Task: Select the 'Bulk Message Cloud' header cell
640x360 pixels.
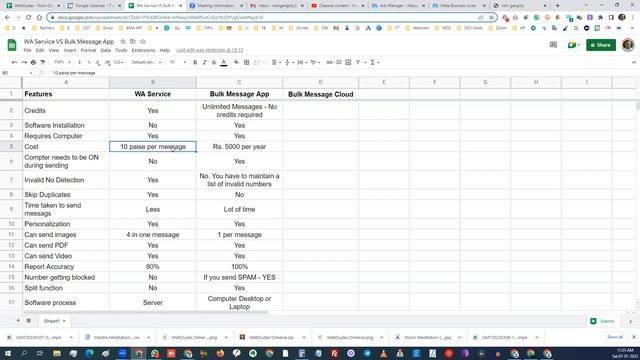Action: point(320,94)
